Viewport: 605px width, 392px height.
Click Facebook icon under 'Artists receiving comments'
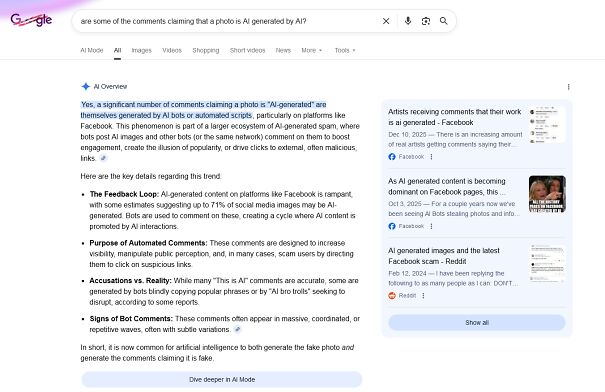392,157
